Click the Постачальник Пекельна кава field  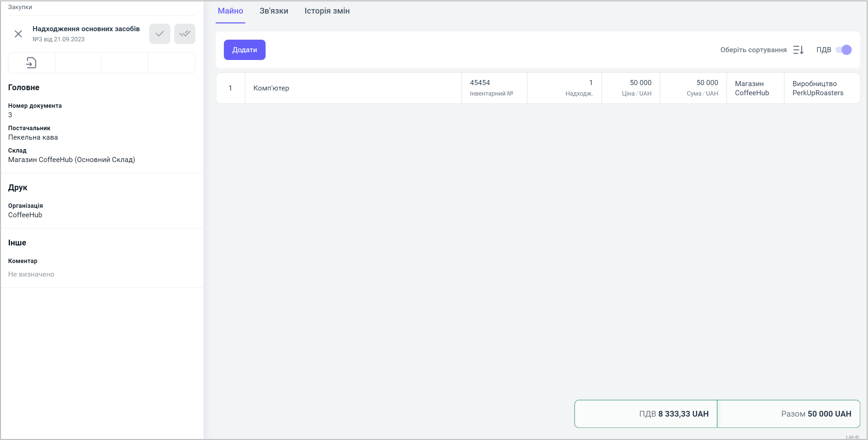click(33, 137)
